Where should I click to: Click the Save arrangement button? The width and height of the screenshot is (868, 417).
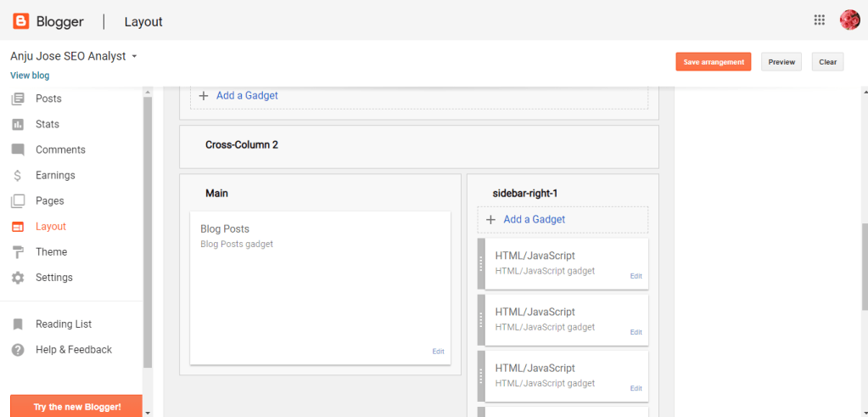(x=713, y=62)
